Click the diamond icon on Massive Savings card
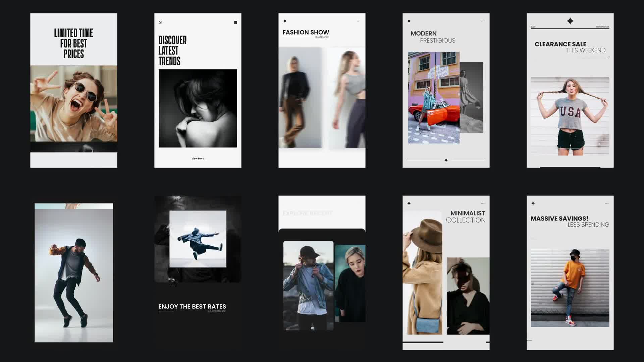Screen dimensions: 644x362 click(x=533, y=202)
